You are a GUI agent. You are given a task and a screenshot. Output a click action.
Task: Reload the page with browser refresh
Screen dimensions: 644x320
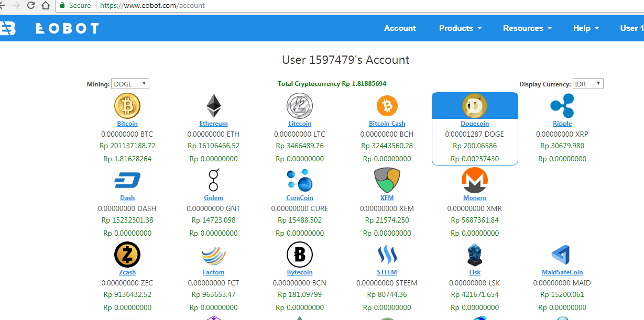31,6
